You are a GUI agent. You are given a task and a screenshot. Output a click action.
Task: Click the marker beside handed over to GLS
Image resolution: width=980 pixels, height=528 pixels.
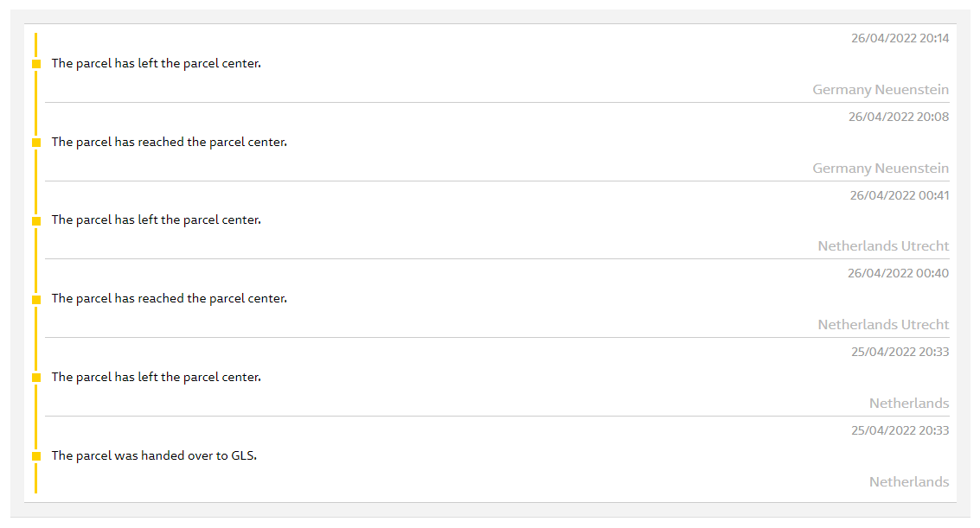pyautogui.click(x=36, y=455)
